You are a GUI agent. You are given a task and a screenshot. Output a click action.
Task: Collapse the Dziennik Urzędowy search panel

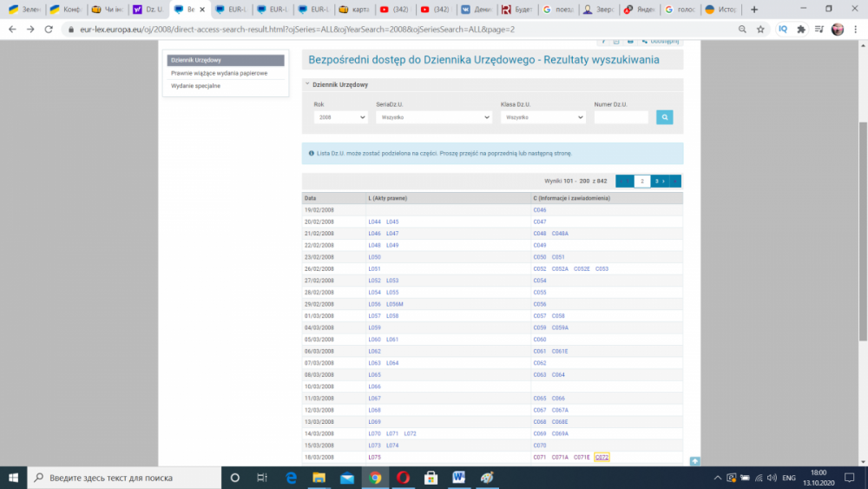point(307,84)
